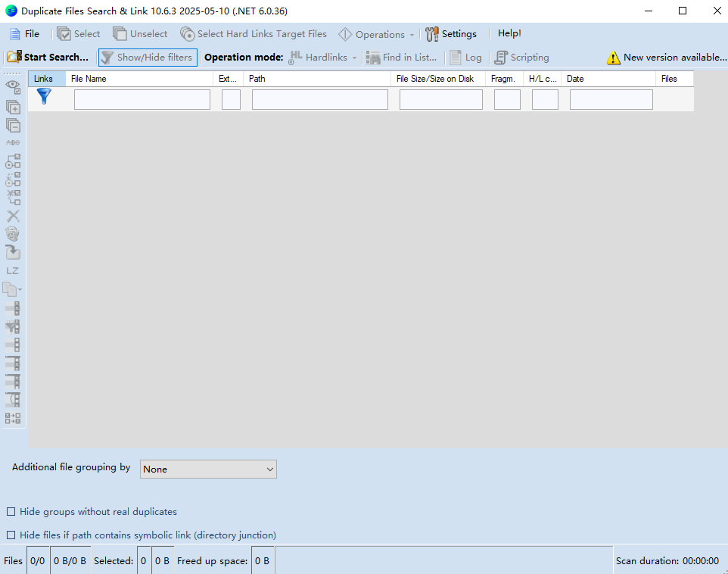Click the recycle bin sidebar icon

click(13, 234)
